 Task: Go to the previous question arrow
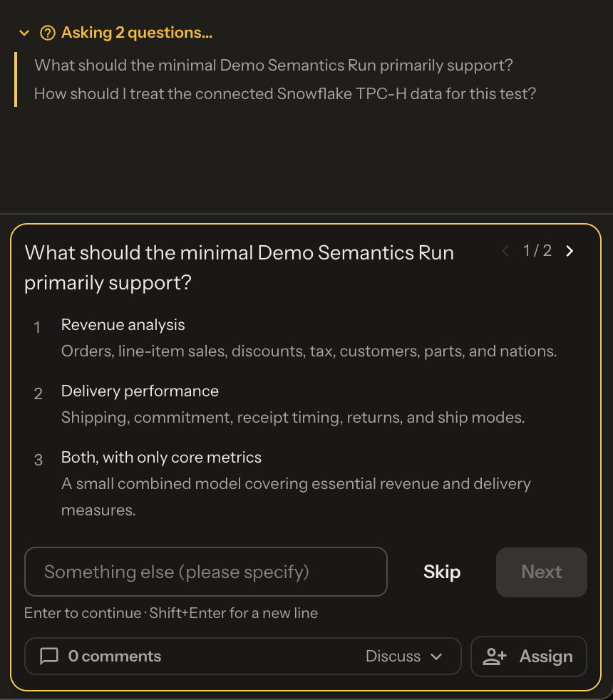pyautogui.click(x=505, y=251)
